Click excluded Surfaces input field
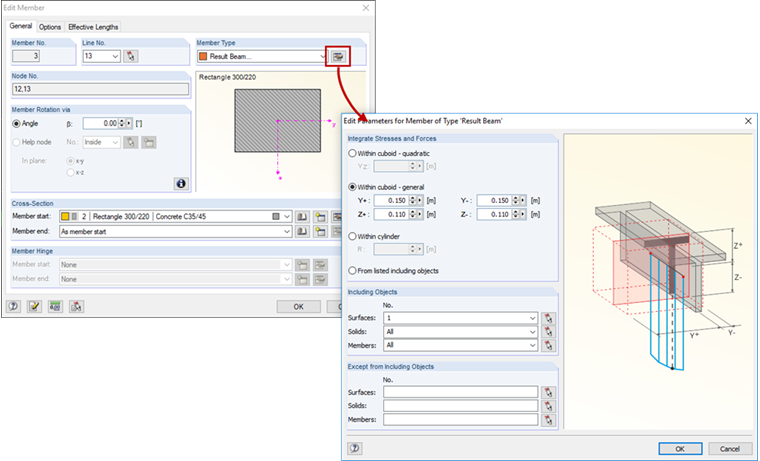 click(x=460, y=392)
